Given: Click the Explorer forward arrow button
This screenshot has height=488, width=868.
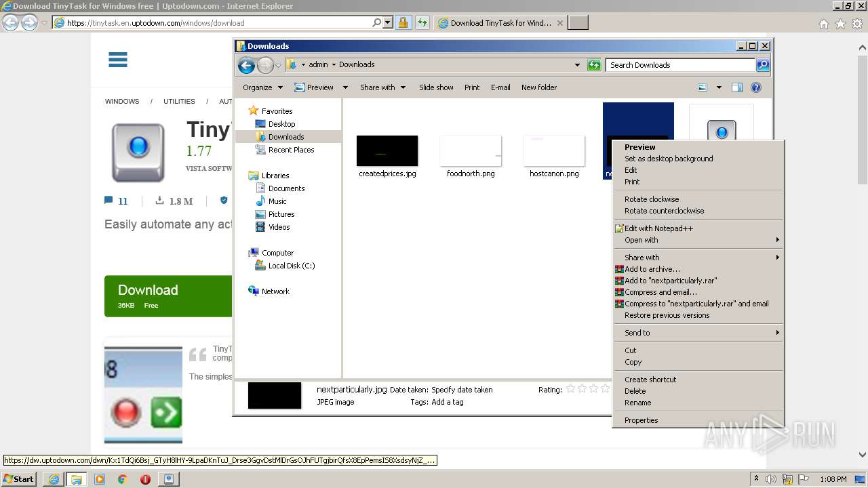Looking at the screenshot, I should 265,65.
